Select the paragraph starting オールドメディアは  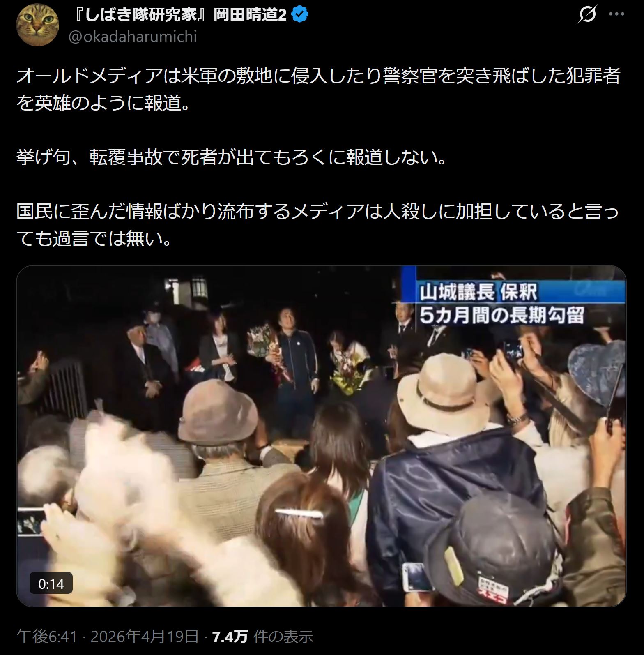pos(318,90)
